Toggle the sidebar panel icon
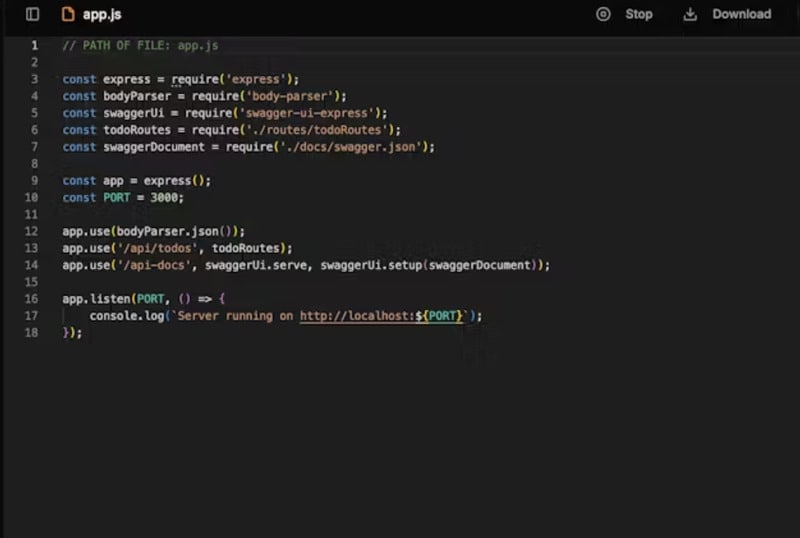Viewport: 800px width, 538px height. [32, 14]
